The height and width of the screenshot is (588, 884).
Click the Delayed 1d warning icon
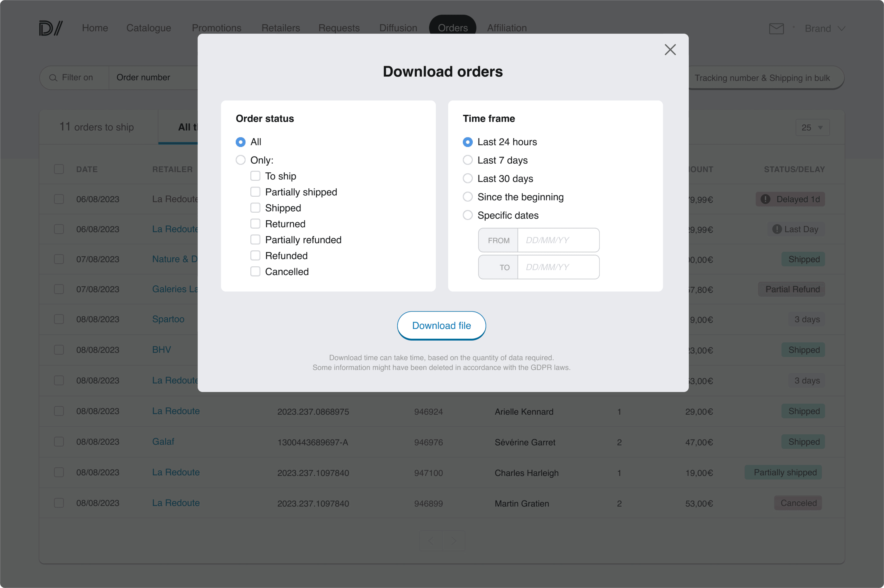(x=765, y=199)
